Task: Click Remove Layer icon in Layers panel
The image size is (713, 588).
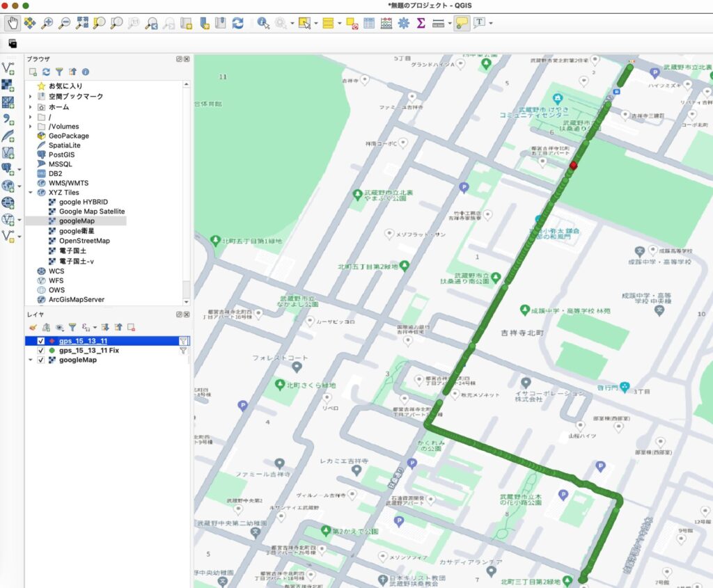Action: click(132, 327)
